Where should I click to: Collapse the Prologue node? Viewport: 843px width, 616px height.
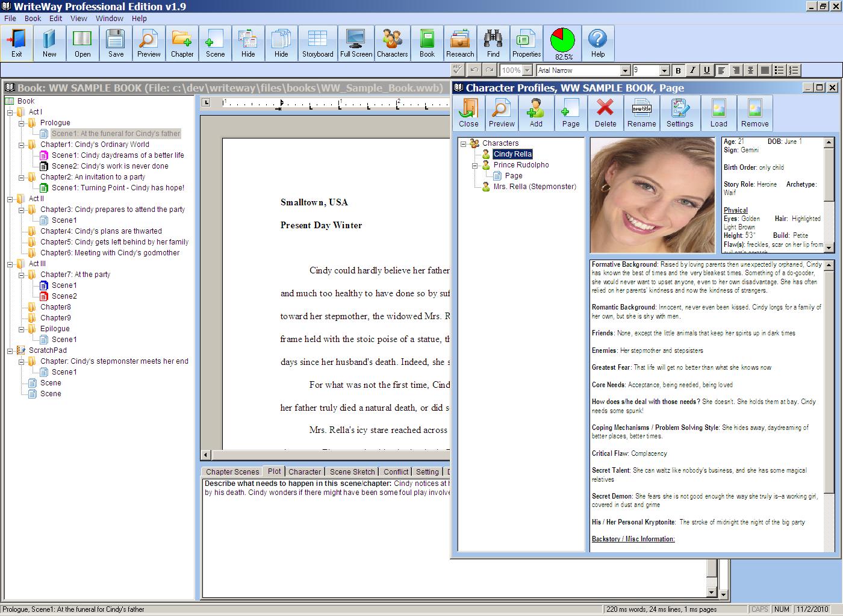click(21, 123)
